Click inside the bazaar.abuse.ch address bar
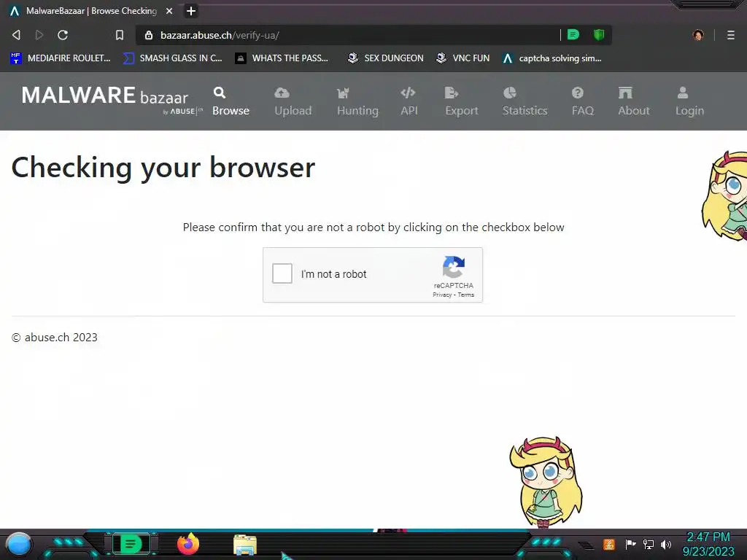The image size is (747, 560). (x=348, y=35)
